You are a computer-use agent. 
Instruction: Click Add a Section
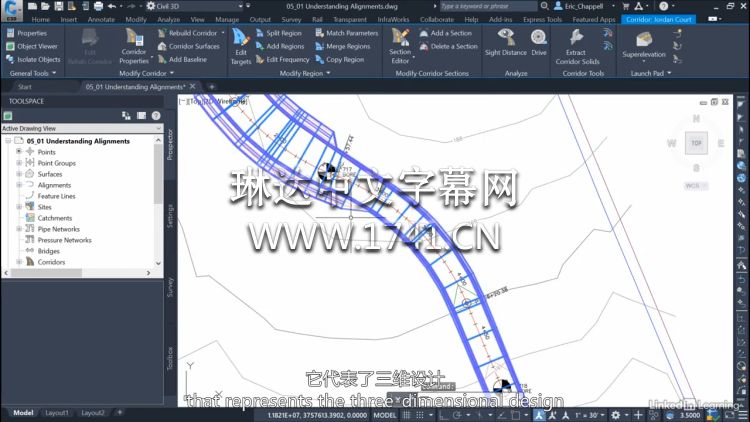(446, 33)
